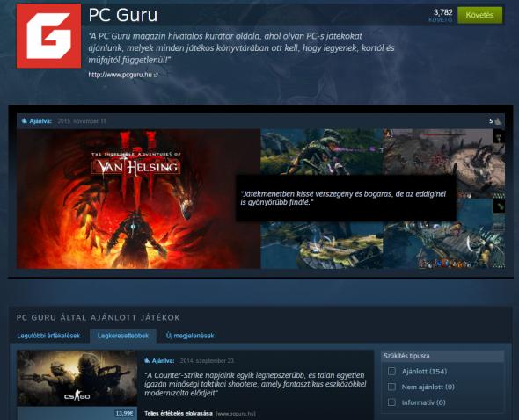Open the bottom-left Van Helsing gameplay screenshot
This screenshot has height=420, width=519.
pyautogui.click(x=321, y=245)
